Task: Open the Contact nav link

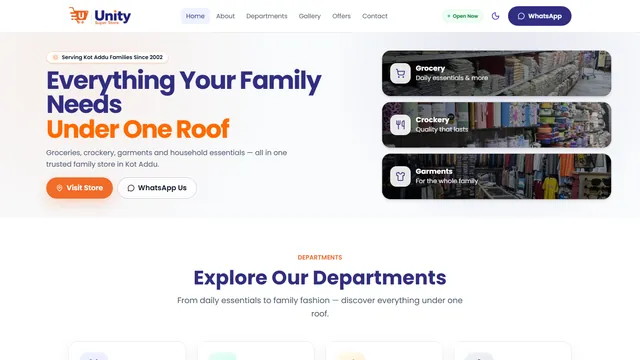Action: tap(375, 16)
